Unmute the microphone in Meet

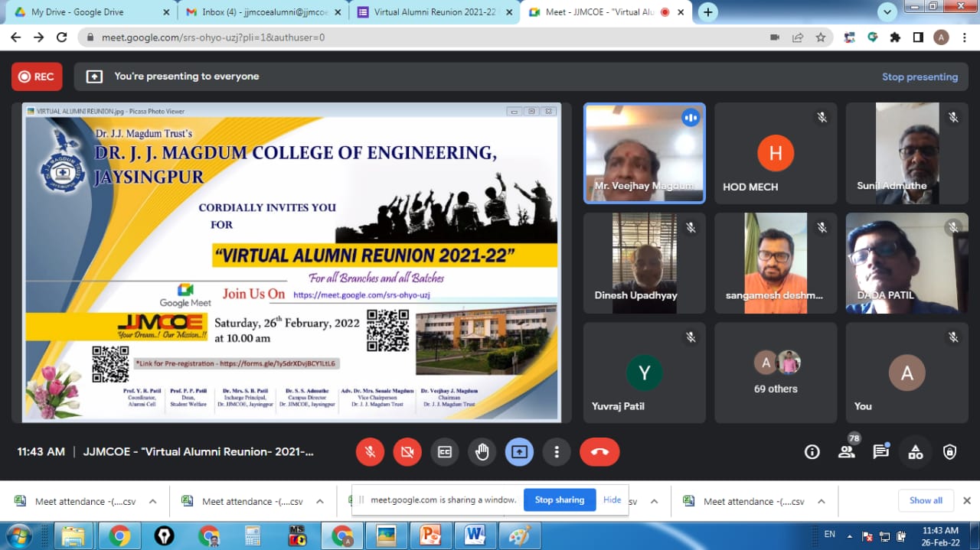(x=370, y=452)
